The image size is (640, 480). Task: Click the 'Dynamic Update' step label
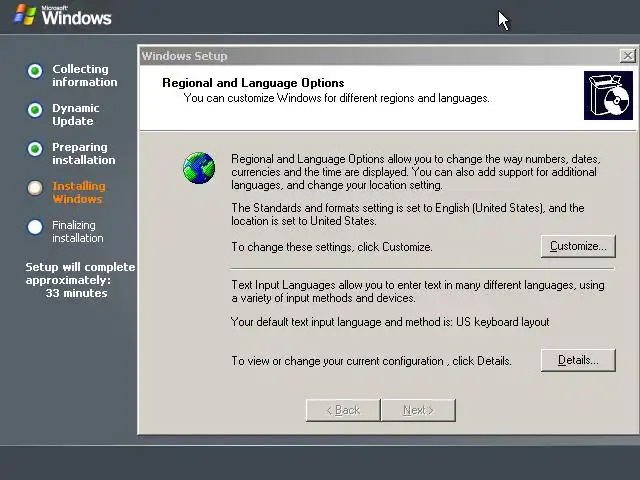[76, 115]
